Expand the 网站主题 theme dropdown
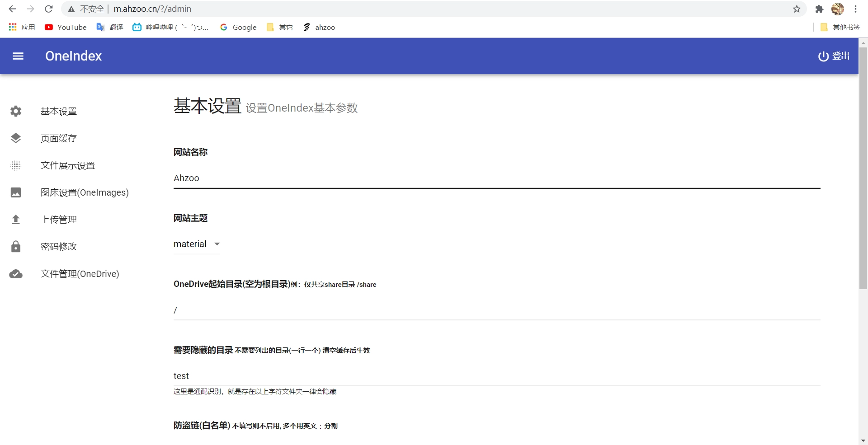The height and width of the screenshot is (445, 868). pyautogui.click(x=197, y=244)
